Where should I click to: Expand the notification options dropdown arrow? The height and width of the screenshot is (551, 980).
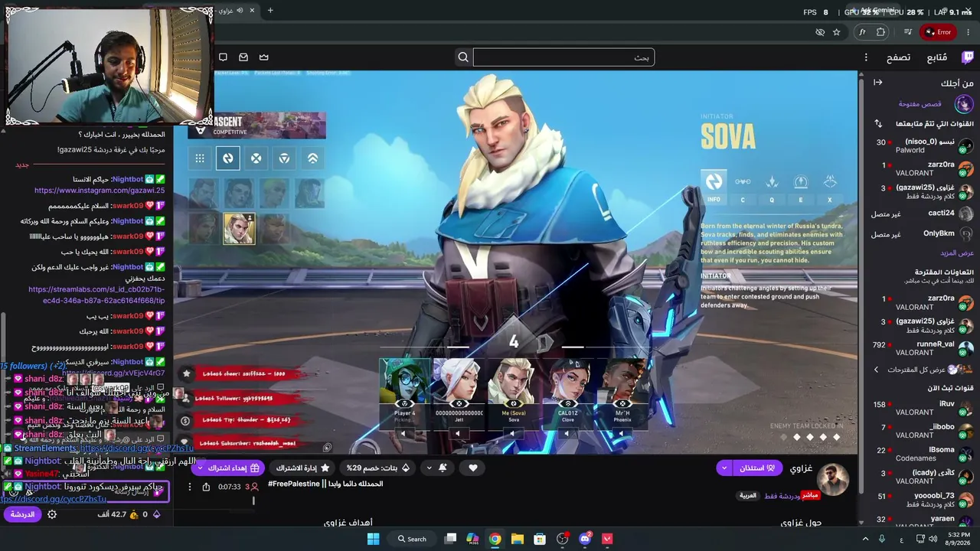tap(429, 468)
